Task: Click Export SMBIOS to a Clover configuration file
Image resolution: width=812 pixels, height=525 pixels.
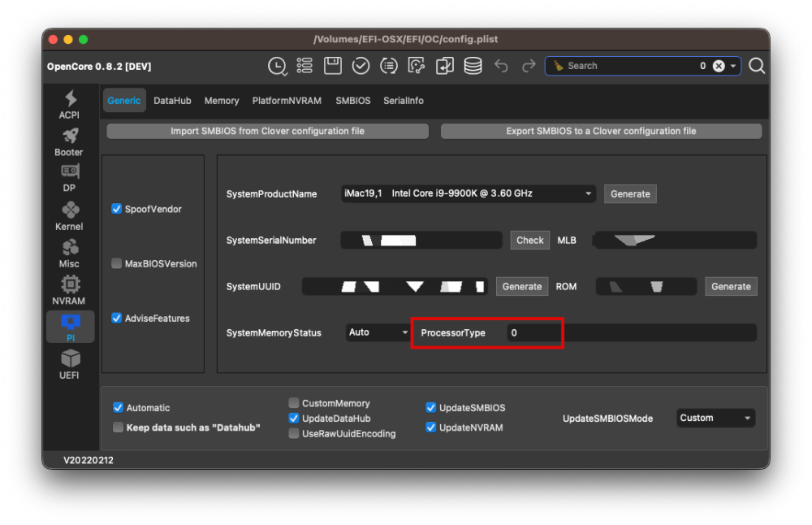Action: [601, 131]
